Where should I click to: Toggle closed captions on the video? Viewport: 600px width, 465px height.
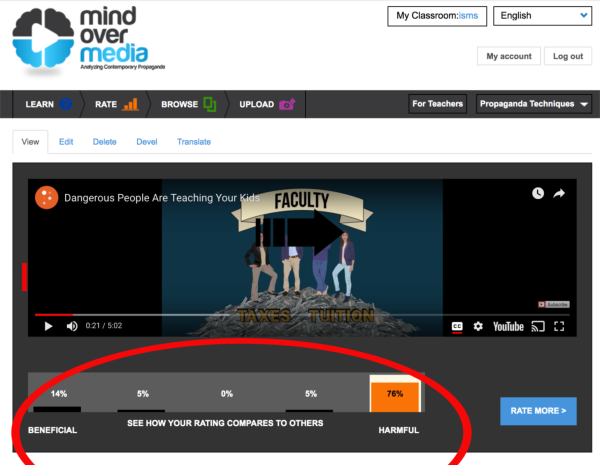click(x=457, y=326)
